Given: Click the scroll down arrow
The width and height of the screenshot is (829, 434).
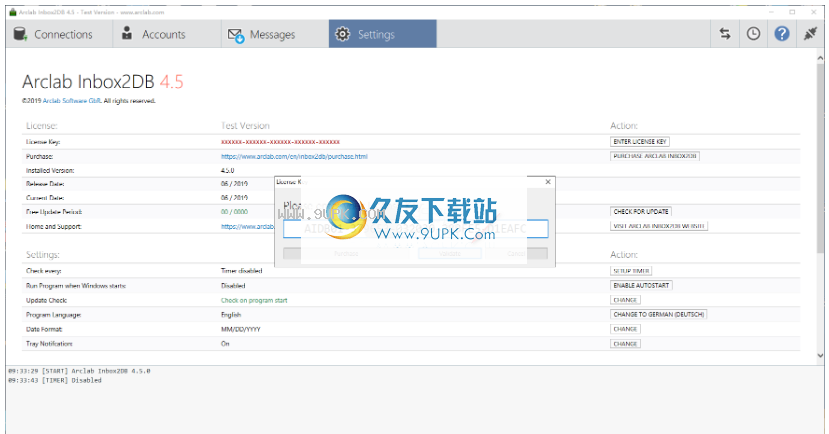Looking at the screenshot, I should pos(820,356).
